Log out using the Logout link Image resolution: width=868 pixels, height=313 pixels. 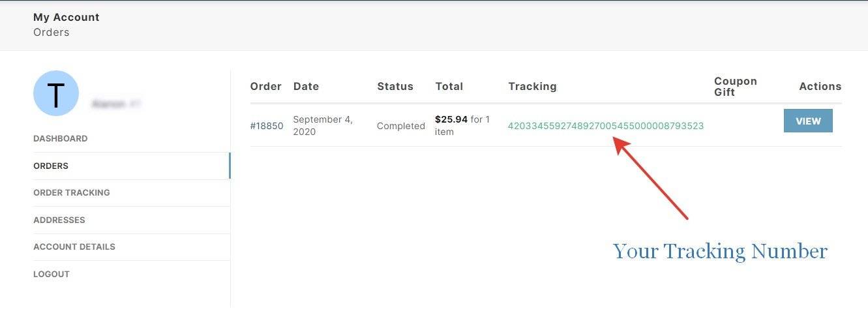tap(52, 274)
